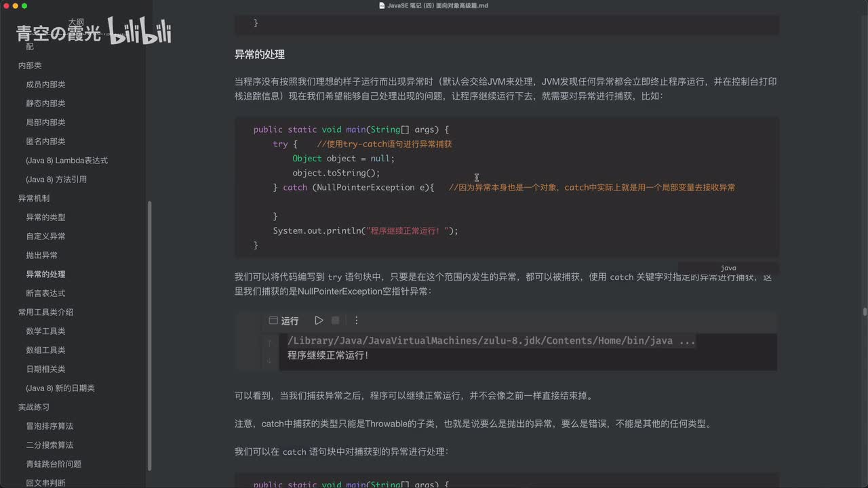868x488 pixels.
Task: Jump to 数组工具类 heading
Action: pyautogui.click(x=45, y=350)
